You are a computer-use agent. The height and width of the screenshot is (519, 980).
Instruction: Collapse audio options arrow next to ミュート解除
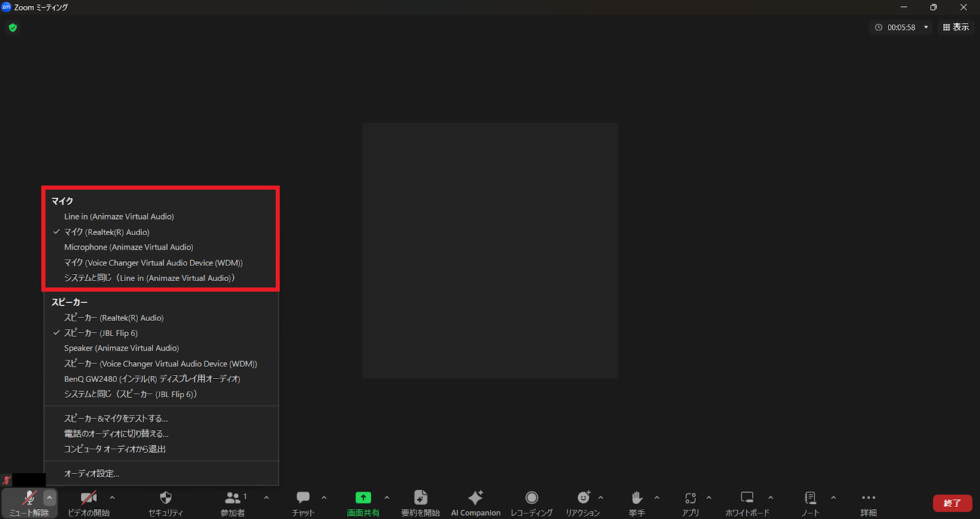(x=50, y=498)
